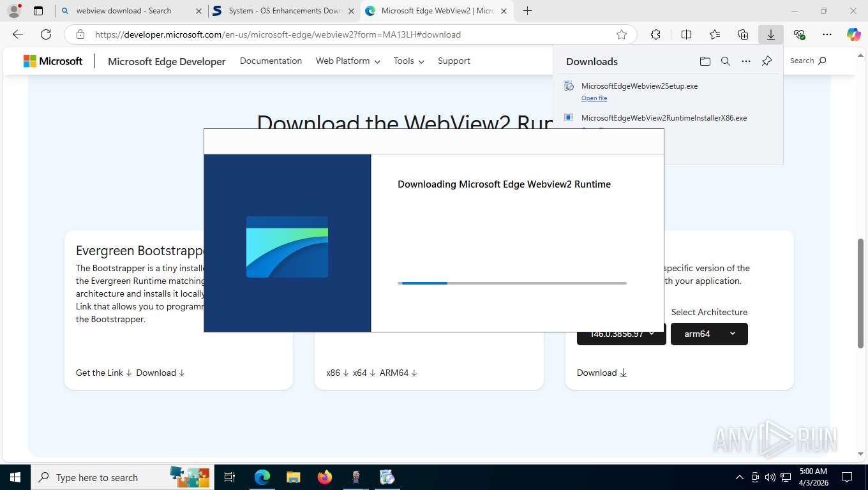Viewport: 868px width, 490px height.
Task: View site information lock icon
Action: [x=80, y=34]
